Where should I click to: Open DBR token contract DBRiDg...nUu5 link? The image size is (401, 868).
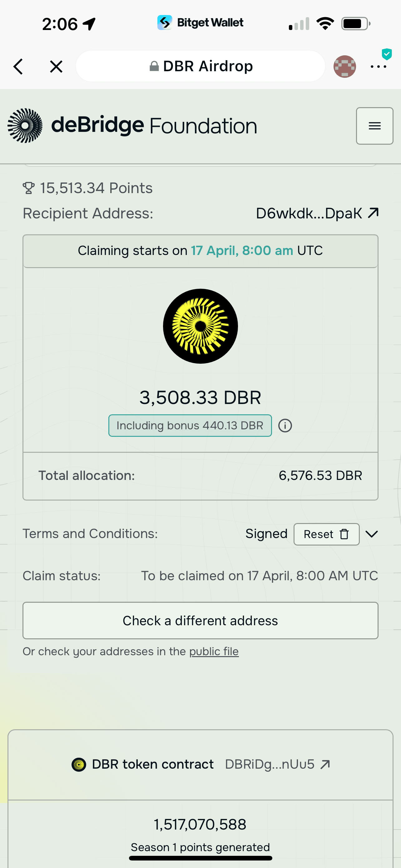pyautogui.click(x=270, y=764)
